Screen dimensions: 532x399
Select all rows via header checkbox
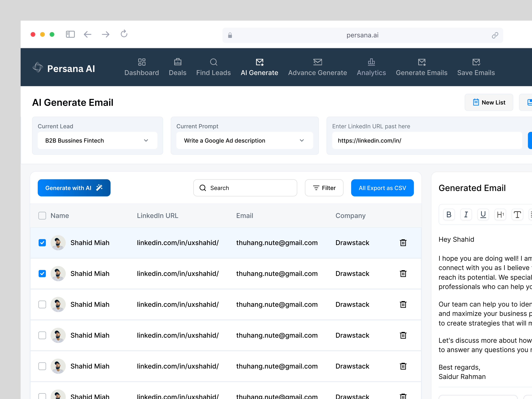[x=42, y=215]
